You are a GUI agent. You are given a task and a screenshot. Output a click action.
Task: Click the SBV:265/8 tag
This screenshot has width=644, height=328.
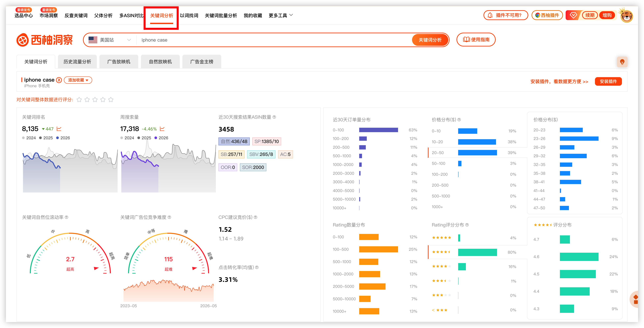pyautogui.click(x=261, y=154)
